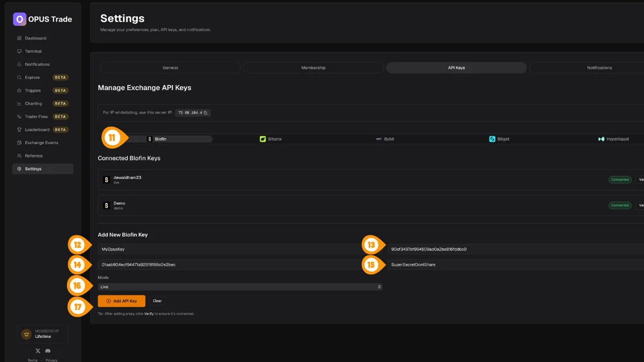The width and height of the screenshot is (644, 362).
Task: Click the Leaderboard trophy icon
Action: 19,130
